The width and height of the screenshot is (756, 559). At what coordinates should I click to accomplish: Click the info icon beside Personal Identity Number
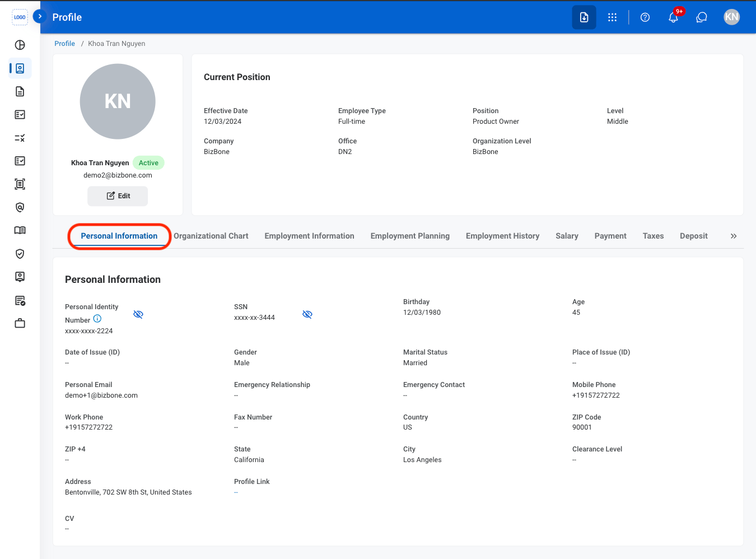point(97,319)
